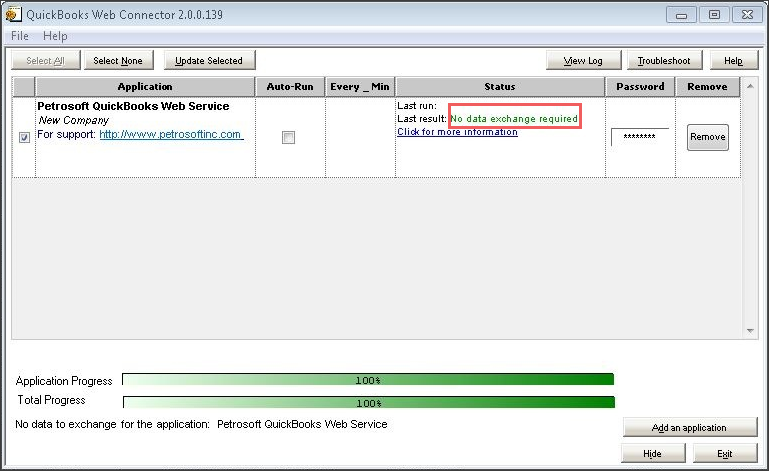769x471 pixels.
Task: Open the File menu
Action: tap(20, 36)
